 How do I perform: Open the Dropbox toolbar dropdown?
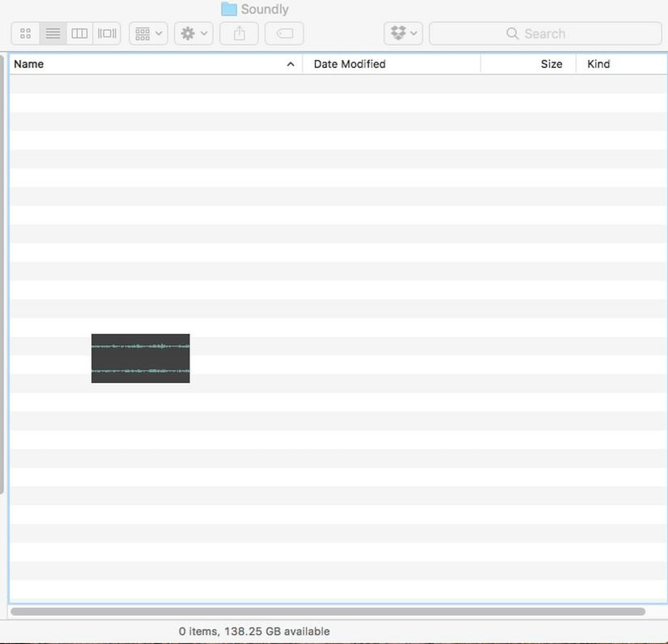pos(403,33)
